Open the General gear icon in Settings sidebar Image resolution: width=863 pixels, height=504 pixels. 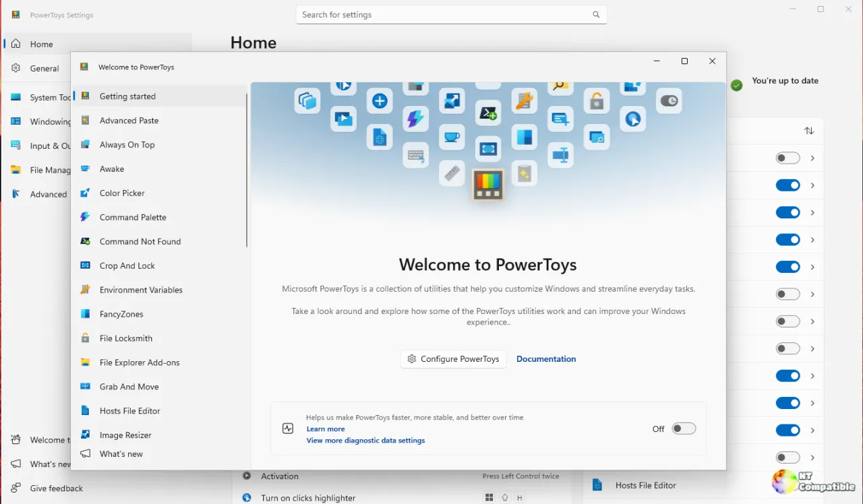point(16,68)
